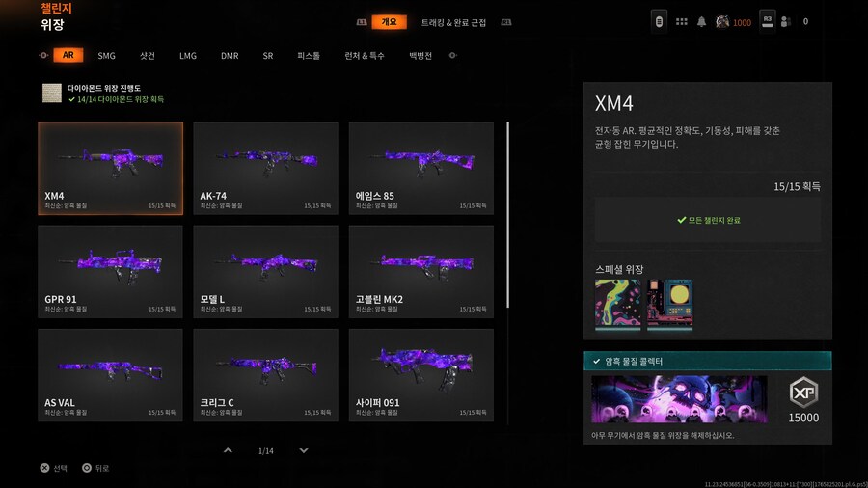Image resolution: width=868 pixels, height=488 pixels.
Task: Select the XM4 weapon card
Action: (x=110, y=168)
